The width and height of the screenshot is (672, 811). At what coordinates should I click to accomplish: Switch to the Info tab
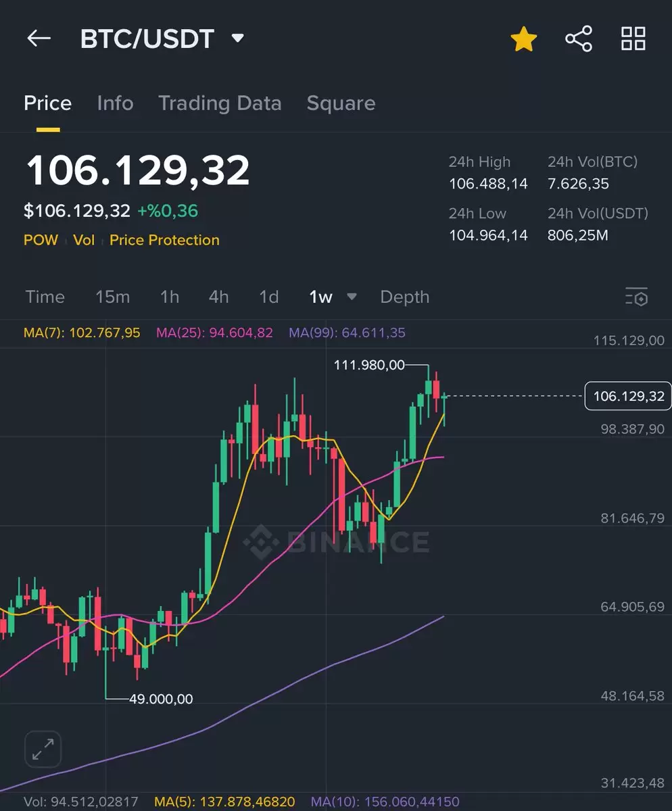(115, 103)
